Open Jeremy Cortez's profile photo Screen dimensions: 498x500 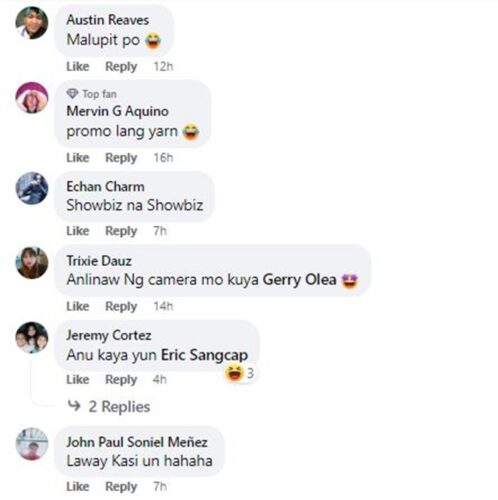click(32, 337)
